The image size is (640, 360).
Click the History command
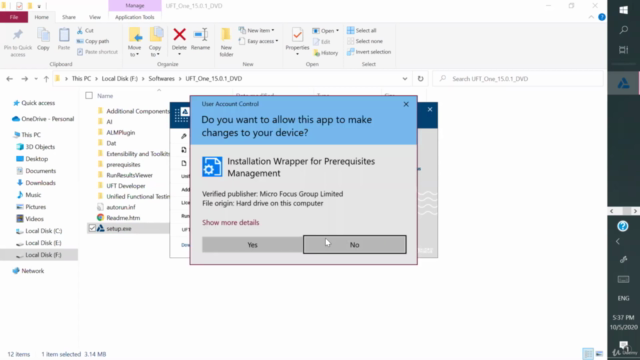click(x=326, y=53)
